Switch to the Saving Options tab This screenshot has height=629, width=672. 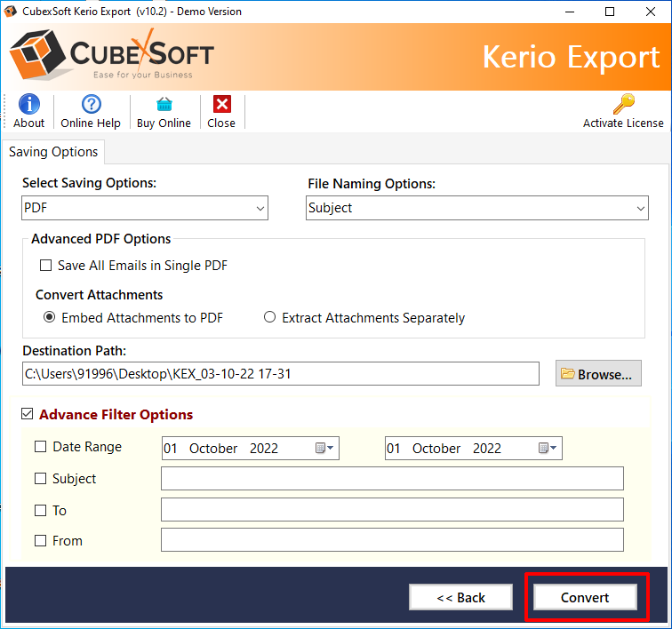coord(53,152)
